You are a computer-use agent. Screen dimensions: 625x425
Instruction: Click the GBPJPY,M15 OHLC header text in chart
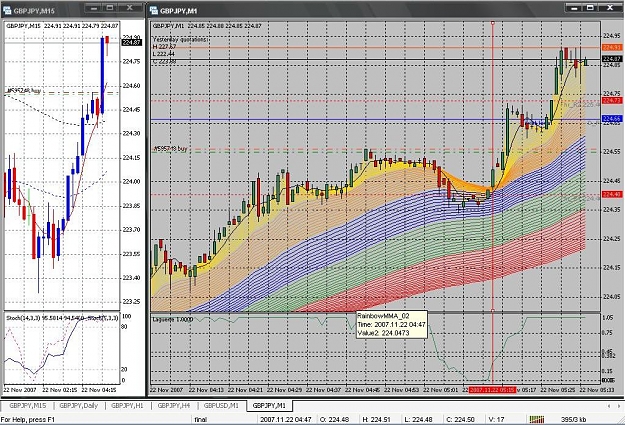pos(62,26)
